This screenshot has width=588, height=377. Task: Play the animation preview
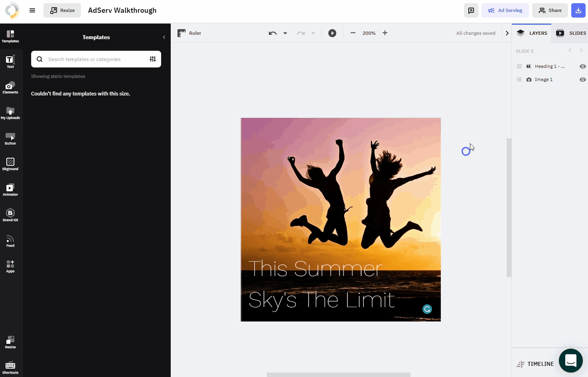click(332, 33)
